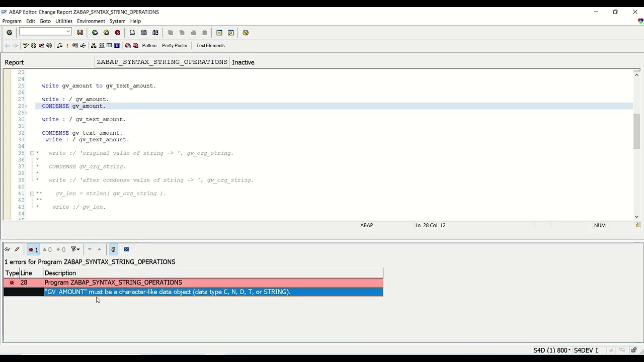This screenshot has width=644, height=362.
Task: Collapse the comment block at line 41
Action: click(x=32, y=194)
